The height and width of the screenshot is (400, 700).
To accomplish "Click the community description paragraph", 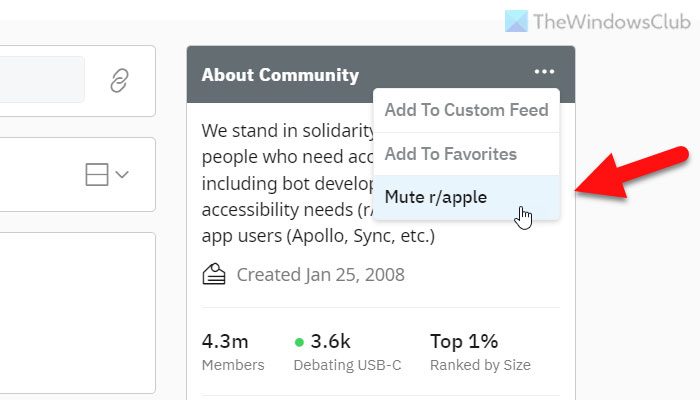I will pyautogui.click(x=285, y=185).
